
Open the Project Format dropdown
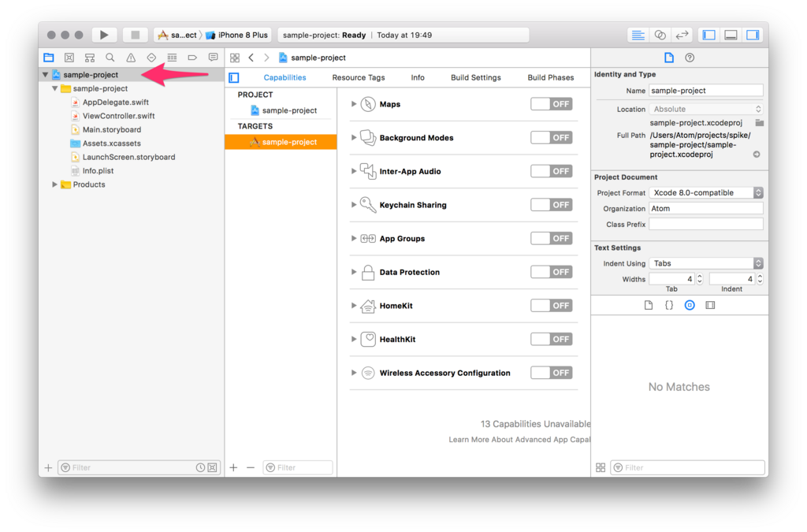[x=706, y=193]
